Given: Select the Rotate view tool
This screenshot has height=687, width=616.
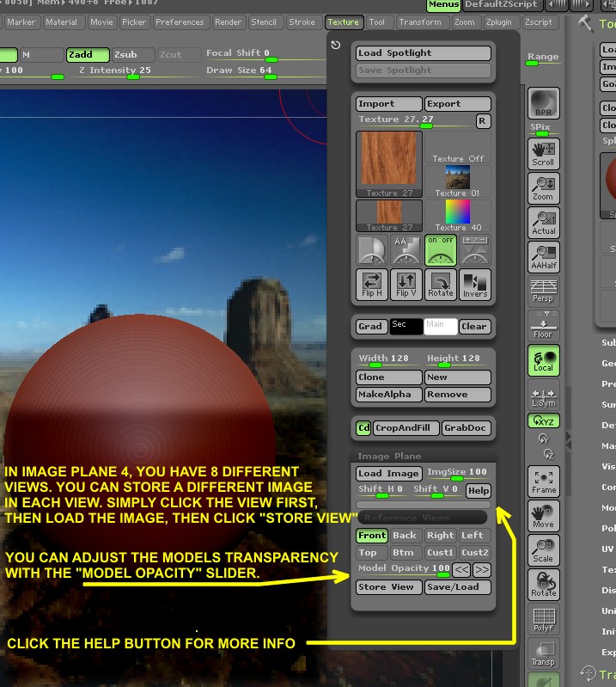Looking at the screenshot, I should (x=543, y=585).
